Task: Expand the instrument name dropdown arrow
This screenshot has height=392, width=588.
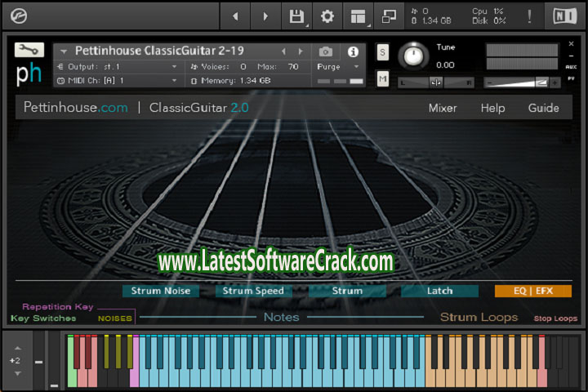Action: 64,51
